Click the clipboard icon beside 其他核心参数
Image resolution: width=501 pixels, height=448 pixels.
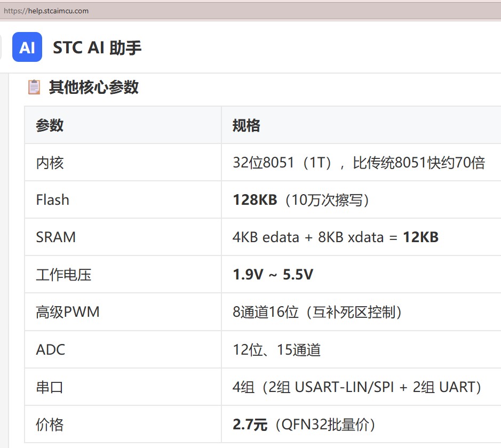[x=34, y=87]
